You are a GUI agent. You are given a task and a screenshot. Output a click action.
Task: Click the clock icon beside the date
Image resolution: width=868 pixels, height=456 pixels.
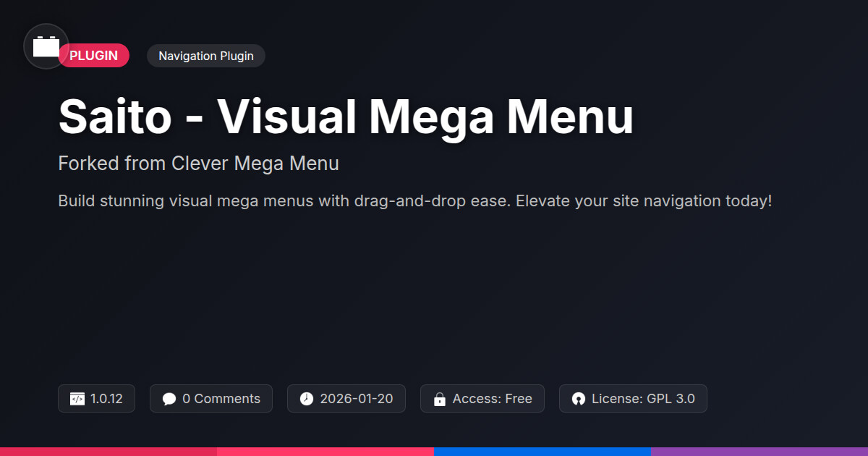pos(307,399)
